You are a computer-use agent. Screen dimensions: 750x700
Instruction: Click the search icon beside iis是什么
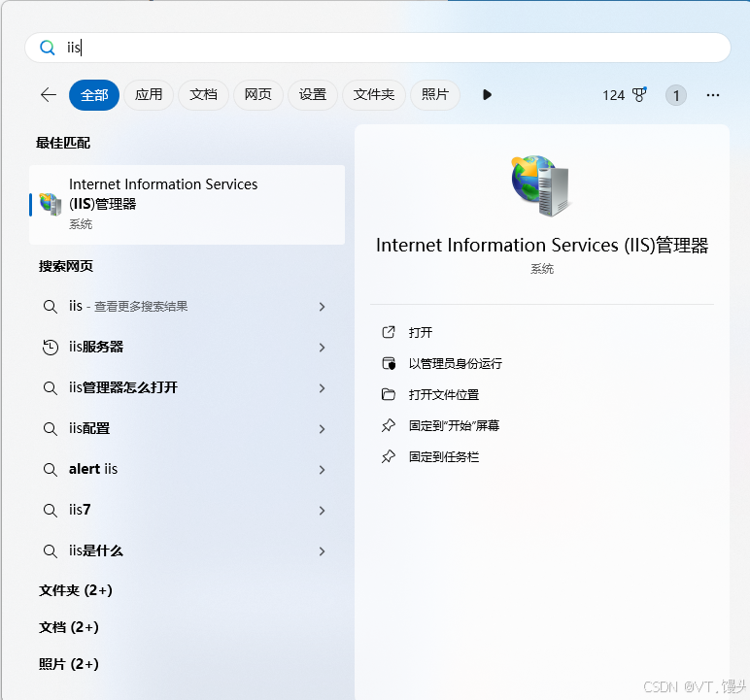point(51,551)
